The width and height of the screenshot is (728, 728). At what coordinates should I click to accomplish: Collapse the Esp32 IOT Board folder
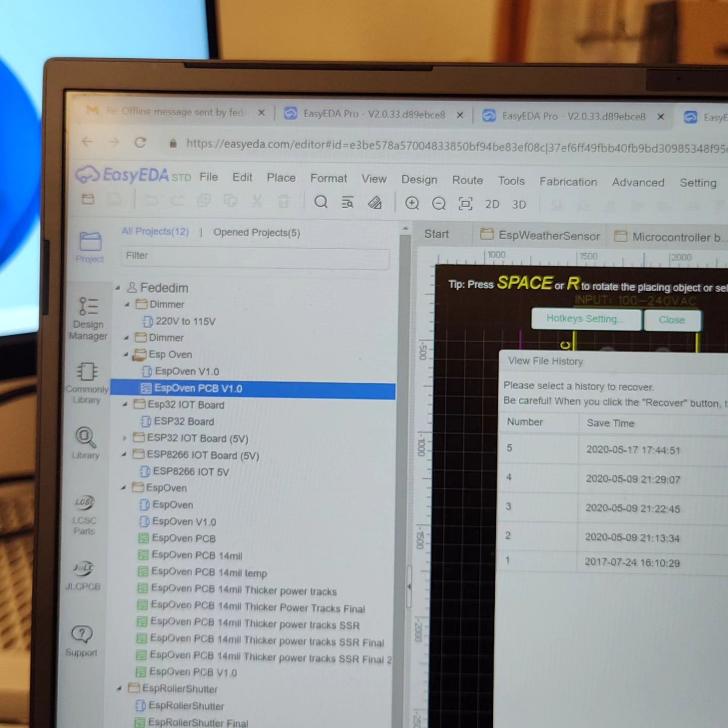(x=125, y=404)
